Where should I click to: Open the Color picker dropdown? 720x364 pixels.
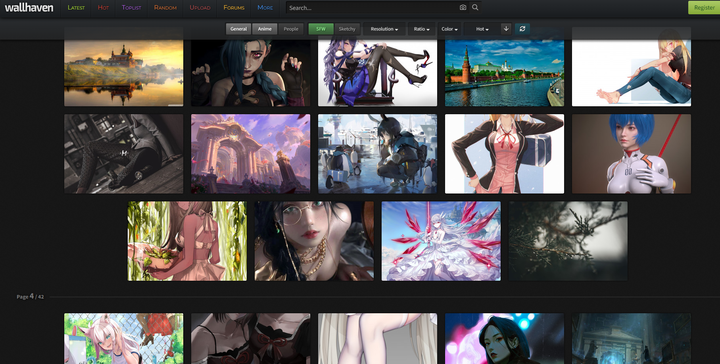tap(450, 29)
